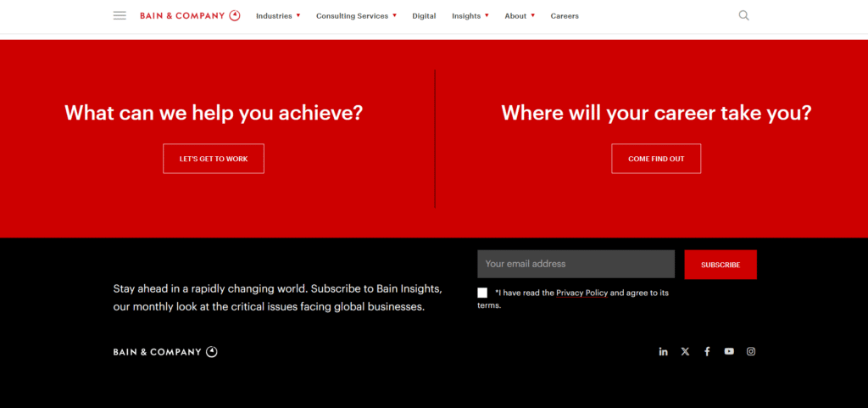Open the search magnifier icon
868x408 pixels.
coord(744,15)
